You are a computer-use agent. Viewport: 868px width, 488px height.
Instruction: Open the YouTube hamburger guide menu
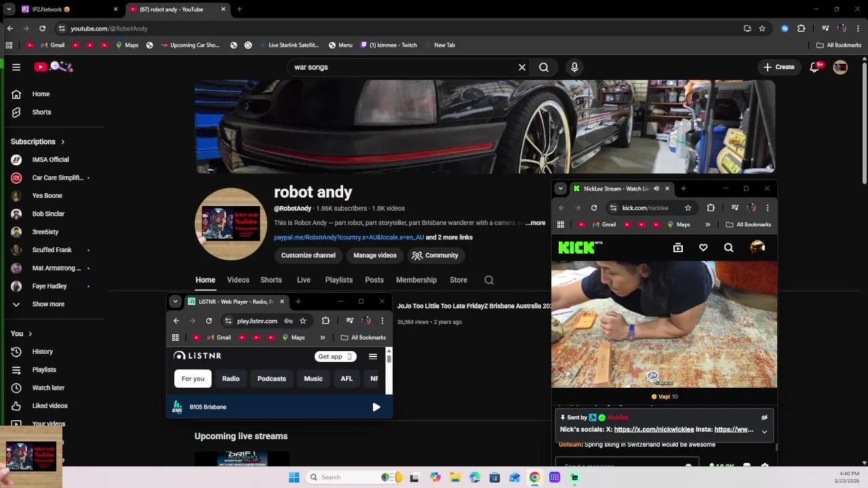click(16, 67)
